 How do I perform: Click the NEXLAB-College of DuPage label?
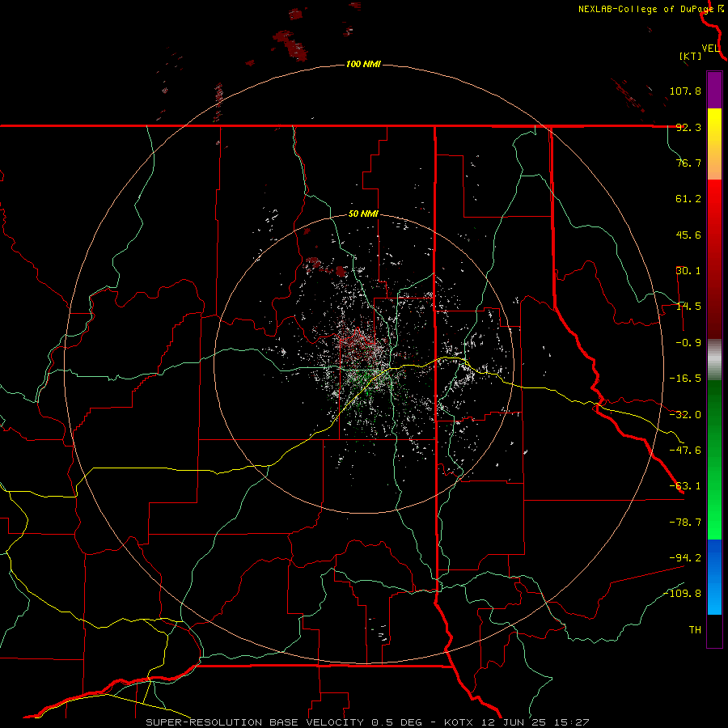click(645, 9)
